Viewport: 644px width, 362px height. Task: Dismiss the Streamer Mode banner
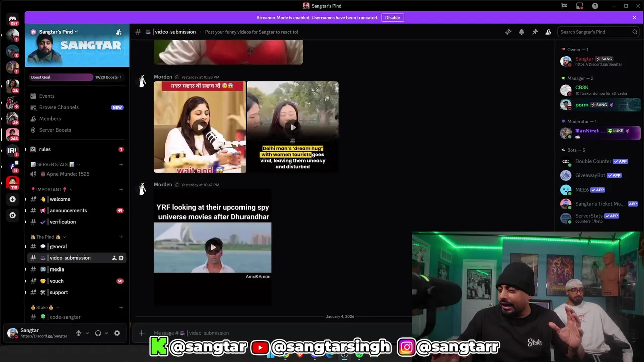634,18
